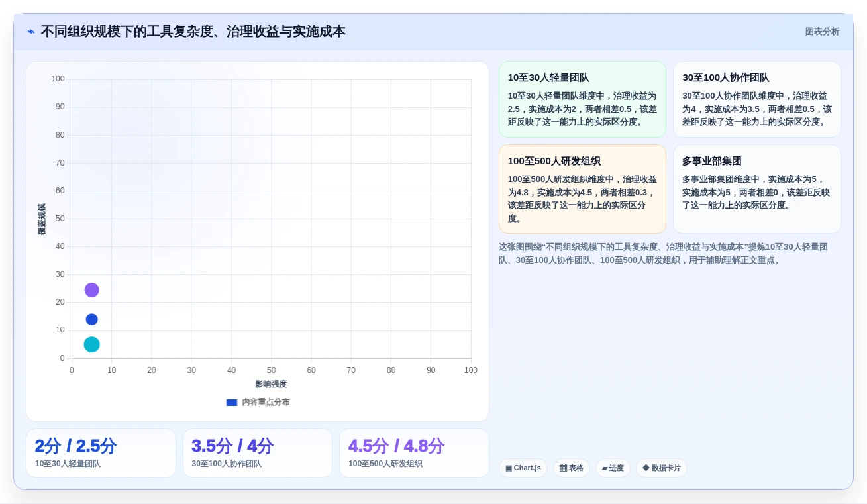Open the 100至500人研发组织 description card
The width and height of the screenshot is (867, 504).
tap(582, 189)
